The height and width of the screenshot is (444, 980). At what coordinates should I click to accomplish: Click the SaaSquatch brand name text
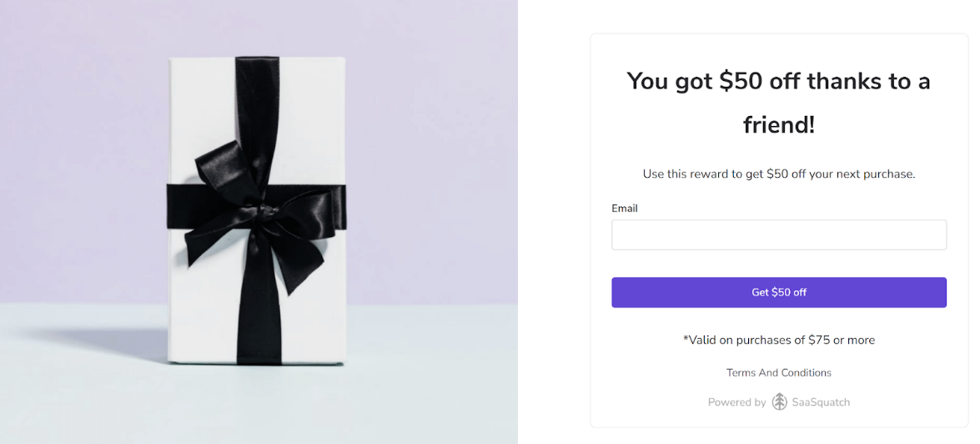coord(821,402)
